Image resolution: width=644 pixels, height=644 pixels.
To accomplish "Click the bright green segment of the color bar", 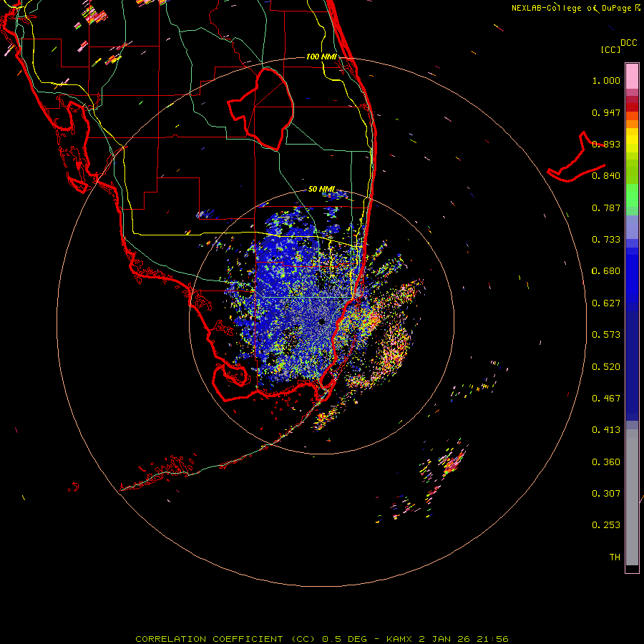I will 632,195.
